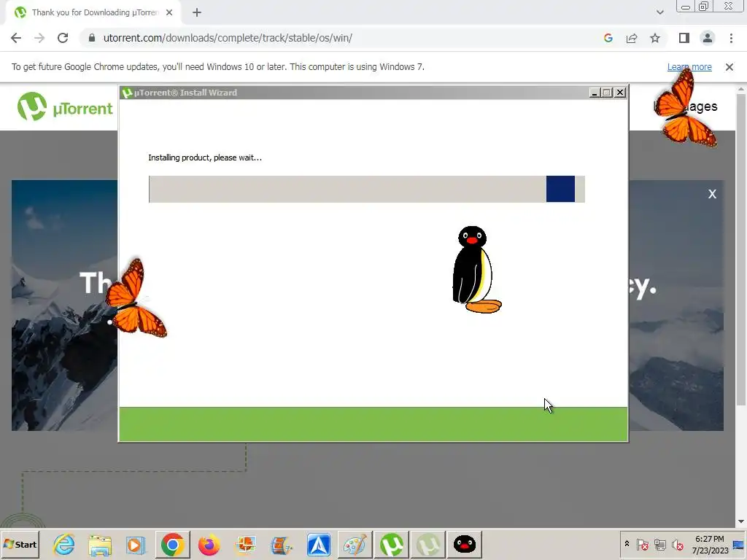The height and width of the screenshot is (560, 747).
Task: Switch to bright green µTorrent taskbar icon
Action: pos(392,544)
